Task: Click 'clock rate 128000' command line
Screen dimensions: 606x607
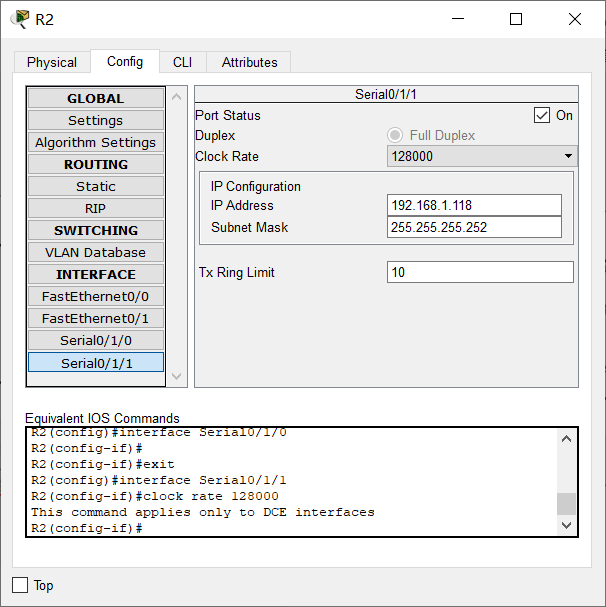Action: pyautogui.click(x=155, y=496)
